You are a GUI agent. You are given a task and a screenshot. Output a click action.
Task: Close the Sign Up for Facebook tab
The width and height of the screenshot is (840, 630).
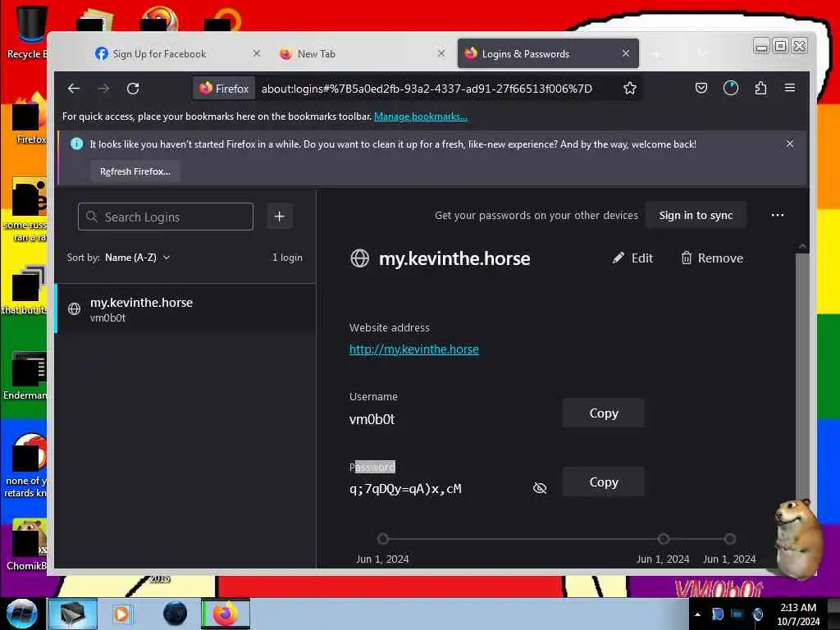(x=257, y=53)
